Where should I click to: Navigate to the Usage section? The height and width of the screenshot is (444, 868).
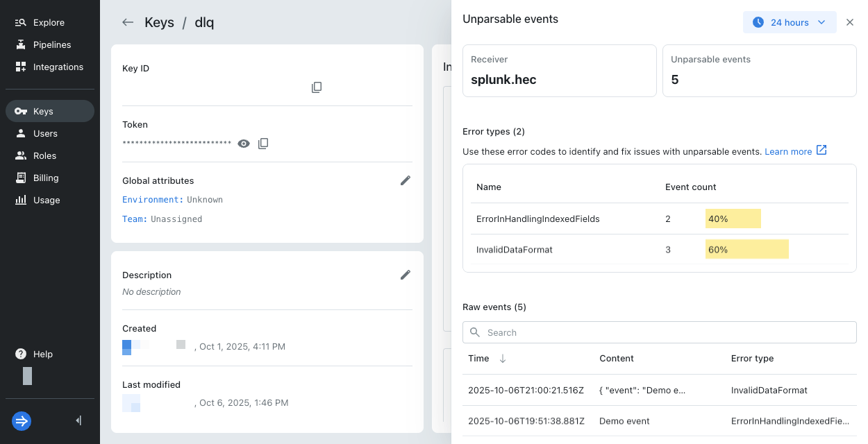coord(47,200)
